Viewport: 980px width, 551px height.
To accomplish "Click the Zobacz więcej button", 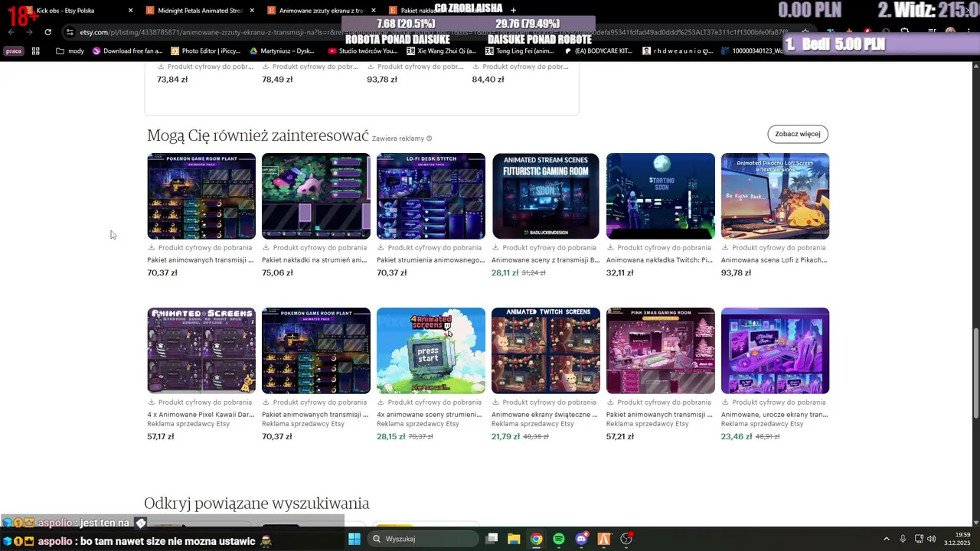I will tap(798, 134).
